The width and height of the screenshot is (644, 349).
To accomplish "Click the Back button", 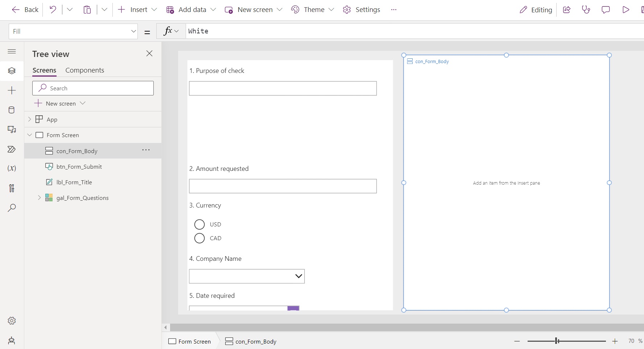I will click(x=25, y=10).
